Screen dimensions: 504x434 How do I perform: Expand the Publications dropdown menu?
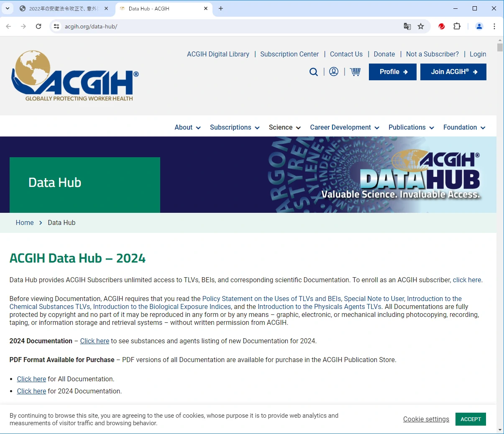411,128
